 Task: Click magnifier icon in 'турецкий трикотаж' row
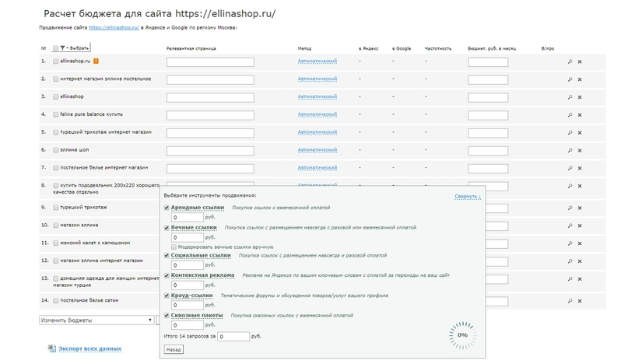(570, 208)
